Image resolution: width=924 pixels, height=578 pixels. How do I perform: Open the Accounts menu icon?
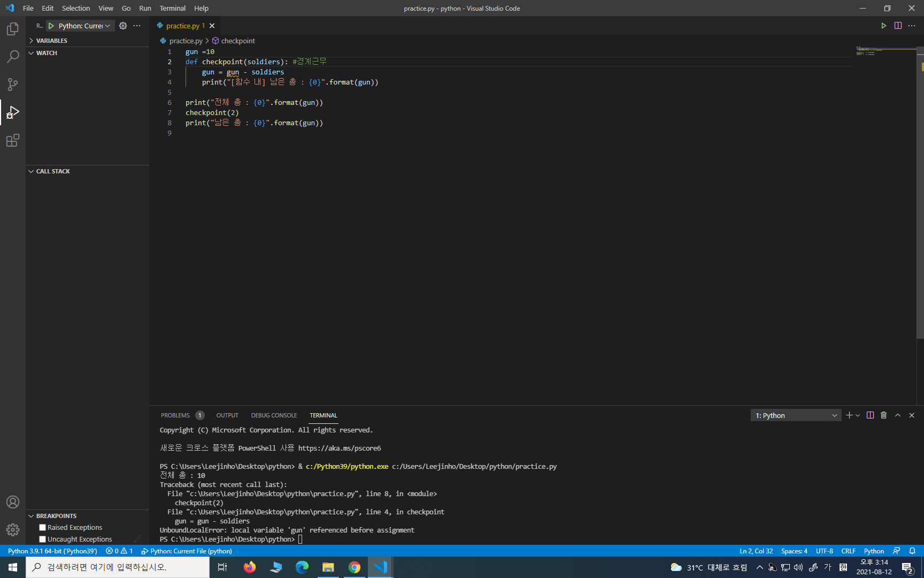click(13, 502)
